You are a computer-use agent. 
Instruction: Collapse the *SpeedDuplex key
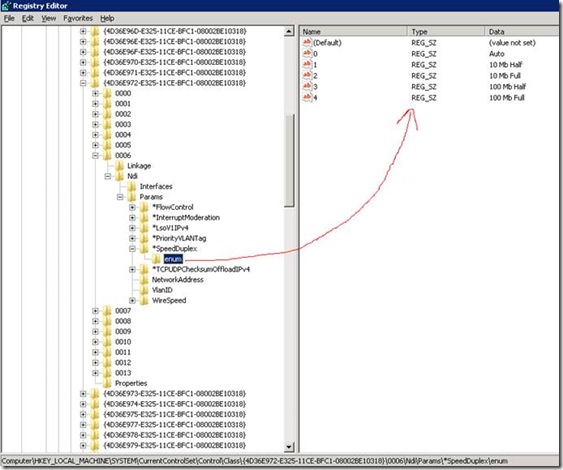tap(132, 249)
